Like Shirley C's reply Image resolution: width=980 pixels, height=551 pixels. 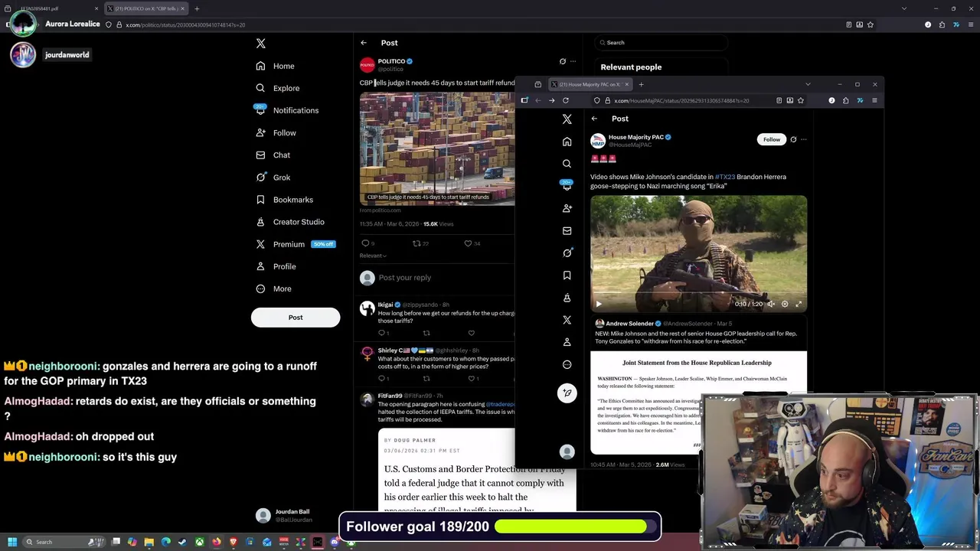pyautogui.click(x=471, y=378)
